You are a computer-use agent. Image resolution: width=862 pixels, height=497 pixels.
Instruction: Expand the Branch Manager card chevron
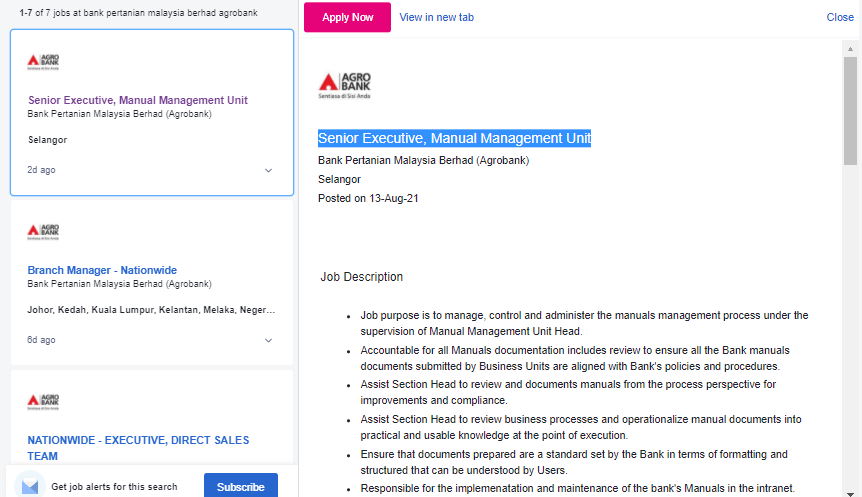[268, 340]
